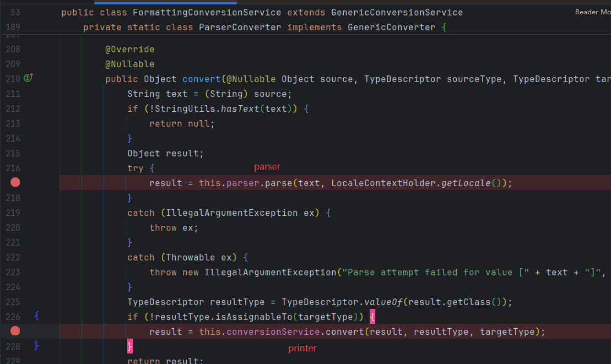Click targetType argument on line 227
The width and height of the screenshot is (611, 364).
pos(507,332)
